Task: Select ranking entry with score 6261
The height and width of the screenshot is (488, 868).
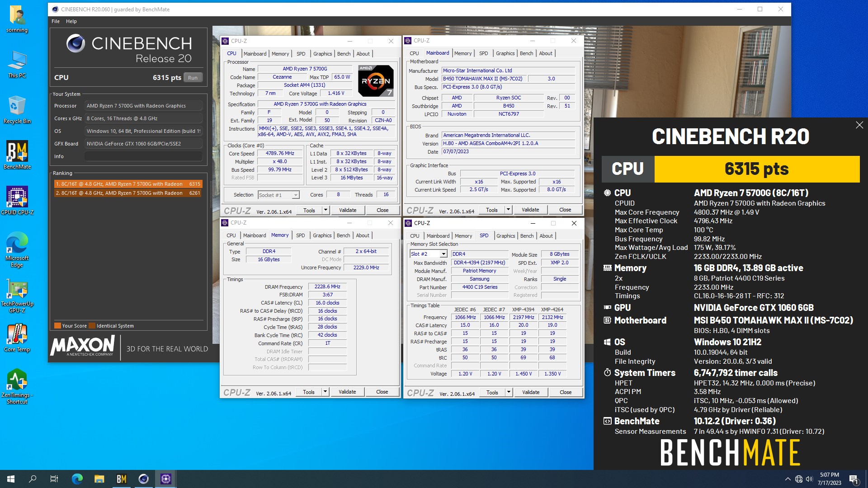Action: coord(128,193)
